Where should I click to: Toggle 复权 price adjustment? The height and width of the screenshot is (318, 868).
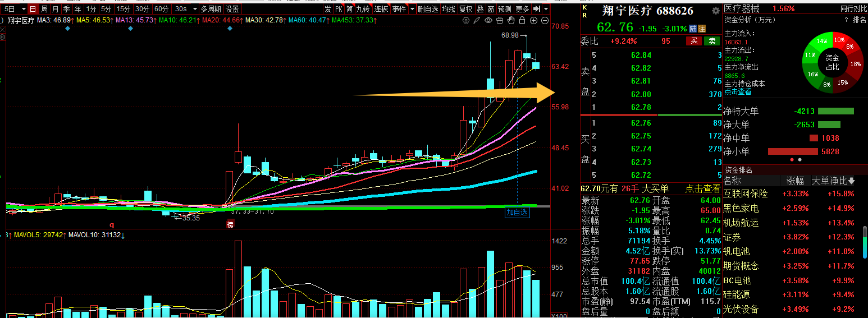tap(466, 9)
